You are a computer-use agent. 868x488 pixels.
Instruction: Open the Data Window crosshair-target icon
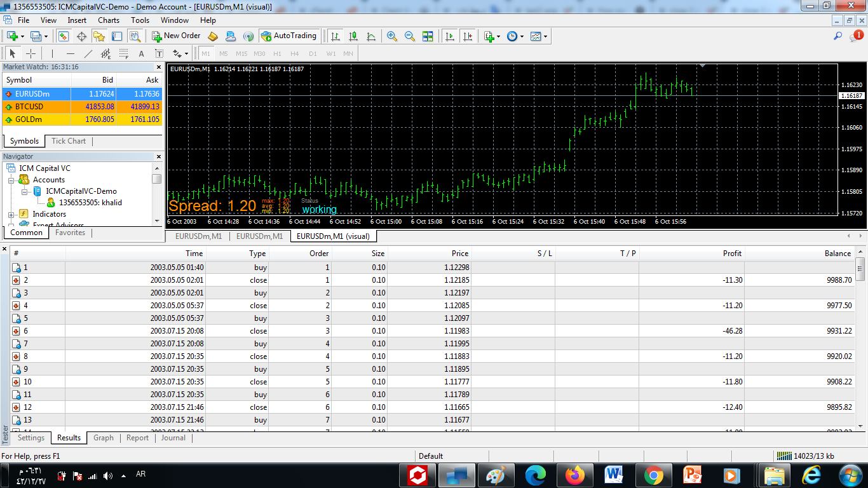82,36
